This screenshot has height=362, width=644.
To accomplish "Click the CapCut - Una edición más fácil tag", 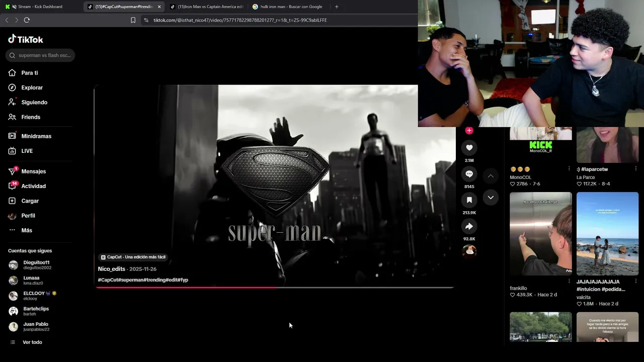I will tap(133, 257).
